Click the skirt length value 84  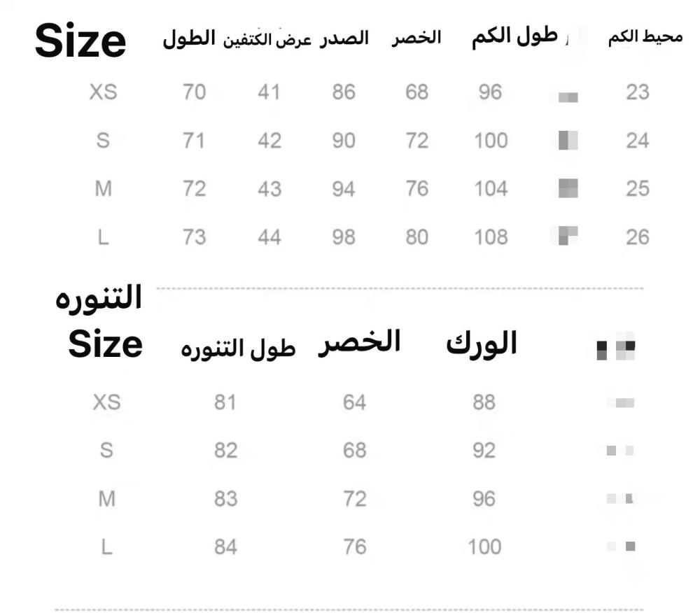click(x=226, y=547)
